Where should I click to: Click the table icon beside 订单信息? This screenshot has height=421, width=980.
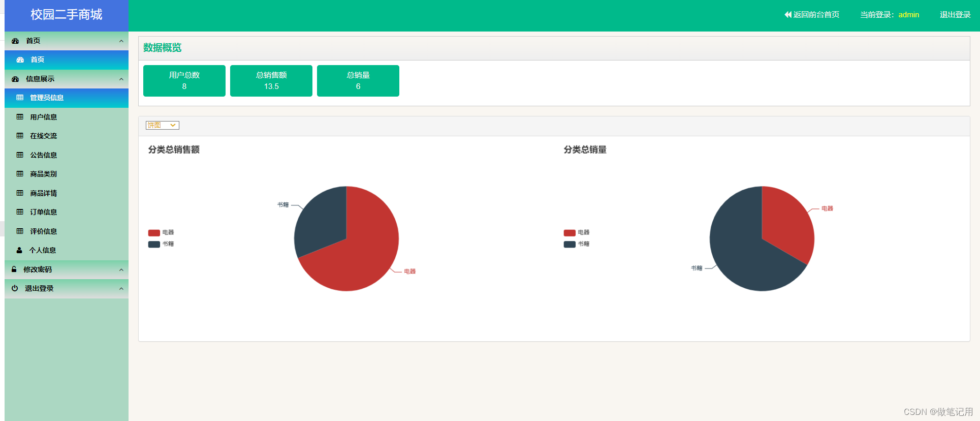(20, 212)
